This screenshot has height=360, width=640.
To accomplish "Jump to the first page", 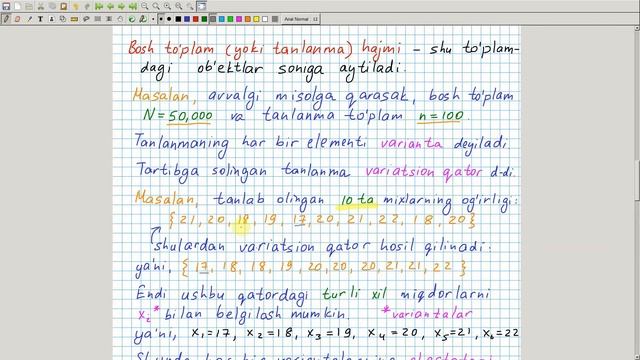I will 99,7.
